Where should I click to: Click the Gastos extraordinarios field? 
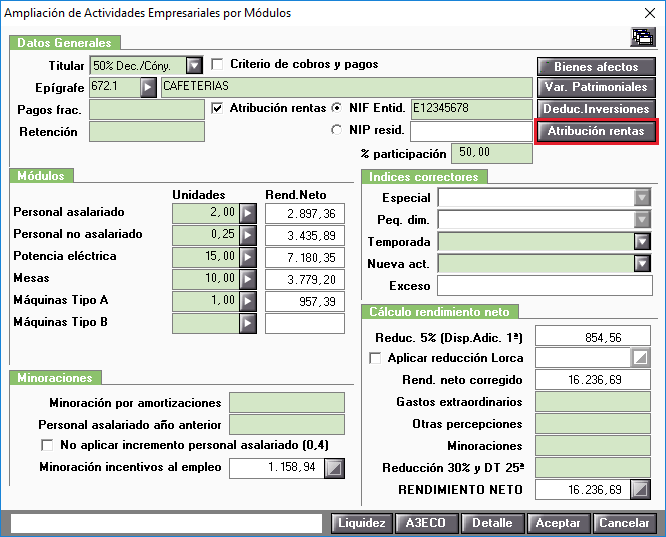[x=593, y=402]
